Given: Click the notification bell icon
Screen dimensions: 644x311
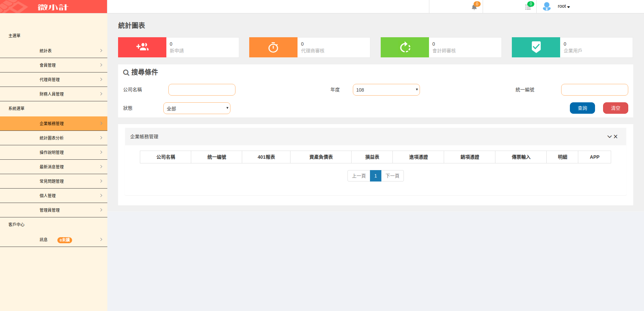Looking at the screenshot, I should tap(474, 7).
